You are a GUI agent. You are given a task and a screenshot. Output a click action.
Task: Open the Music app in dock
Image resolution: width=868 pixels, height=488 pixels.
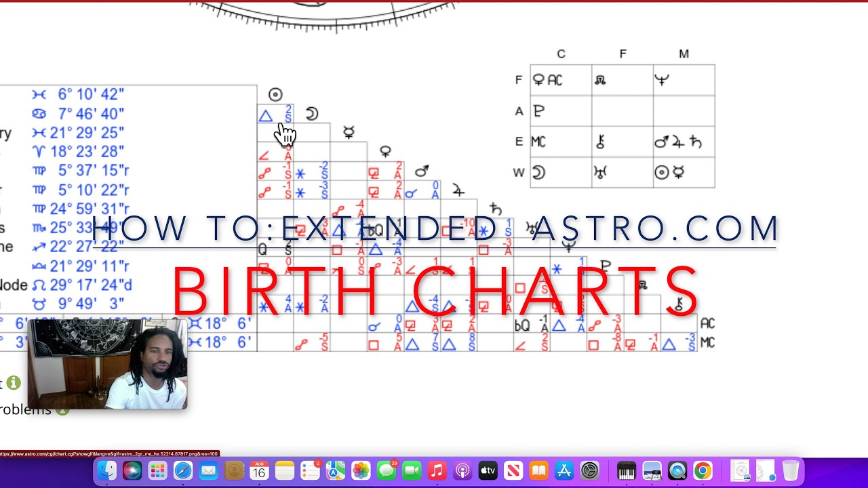(437, 470)
